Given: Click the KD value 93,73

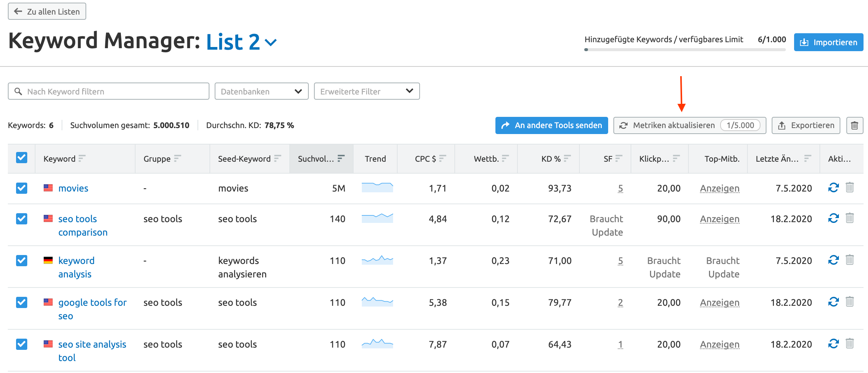Looking at the screenshot, I should click(560, 188).
